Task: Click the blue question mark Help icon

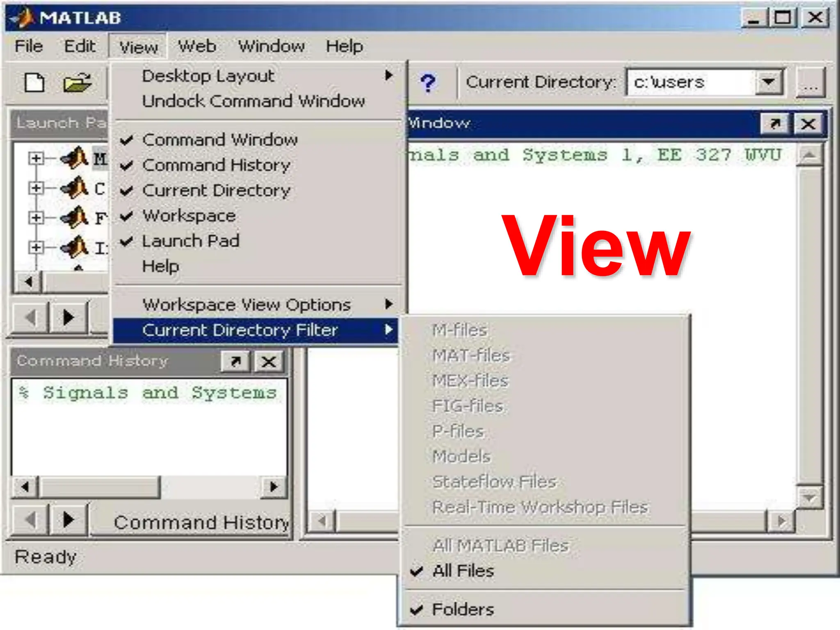Action: 428,83
